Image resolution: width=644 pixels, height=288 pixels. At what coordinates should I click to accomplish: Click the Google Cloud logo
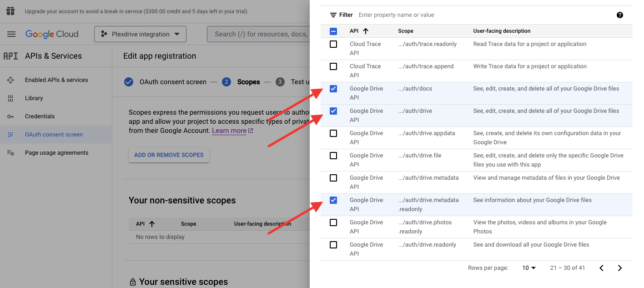52,34
